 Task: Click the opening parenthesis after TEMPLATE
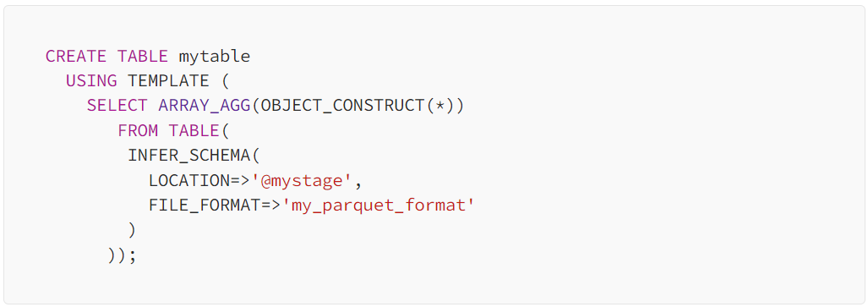coord(225,81)
